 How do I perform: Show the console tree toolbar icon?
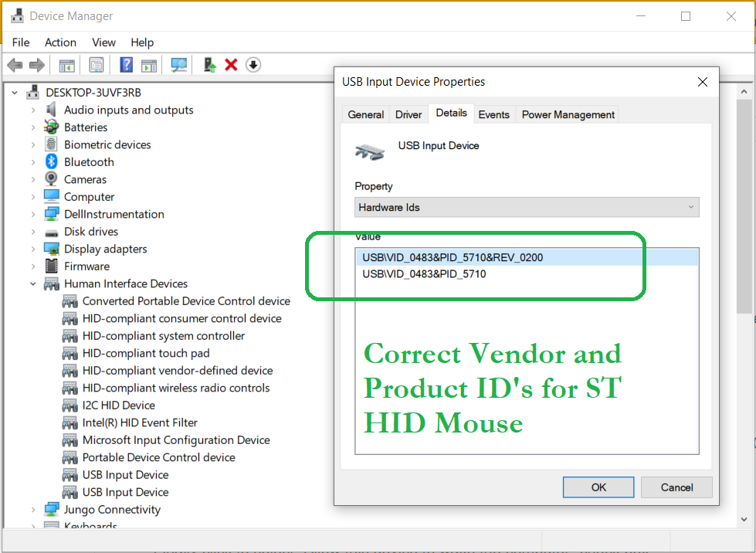coord(66,65)
